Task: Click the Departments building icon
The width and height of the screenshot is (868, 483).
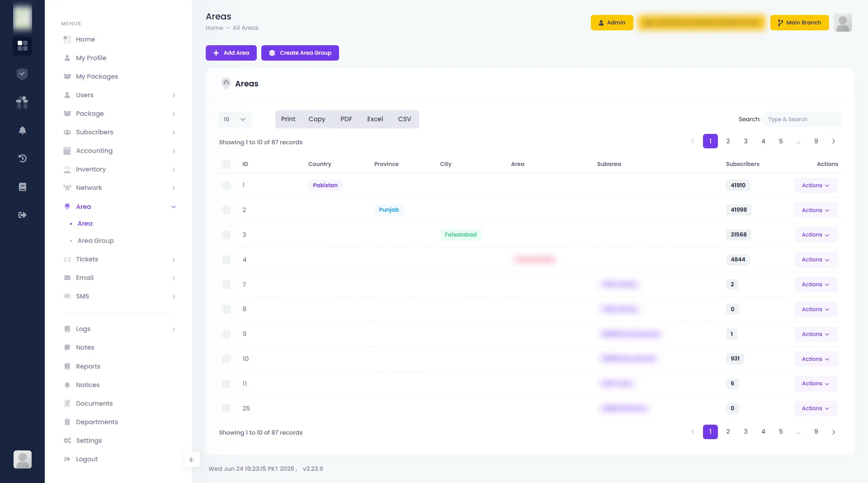Action: (x=67, y=422)
